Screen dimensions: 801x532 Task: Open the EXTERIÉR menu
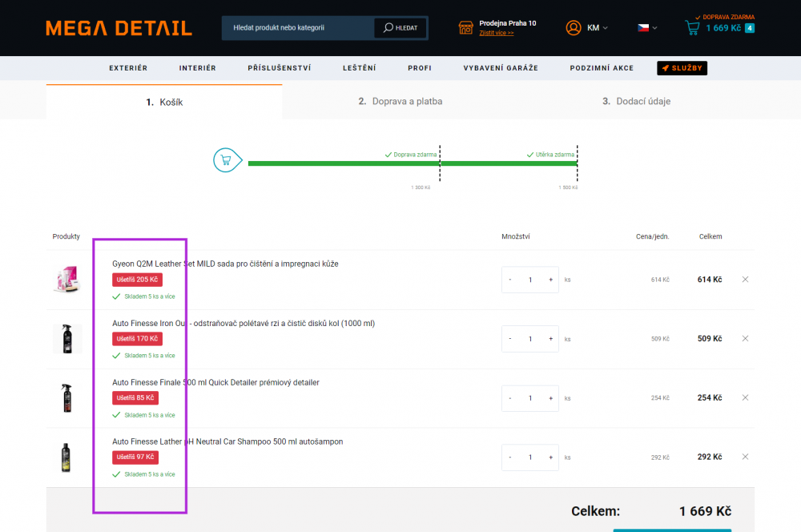point(128,68)
